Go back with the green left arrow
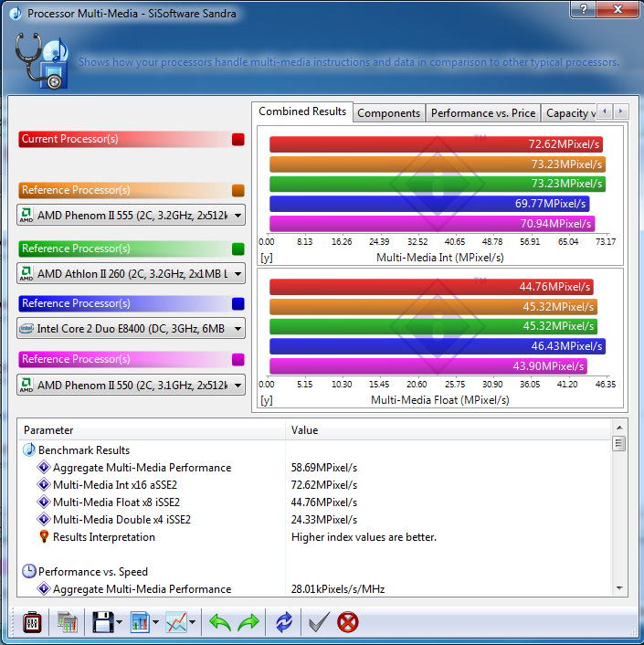The width and height of the screenshot is (644, 645). pyautogui.click(x=220, y=622)
